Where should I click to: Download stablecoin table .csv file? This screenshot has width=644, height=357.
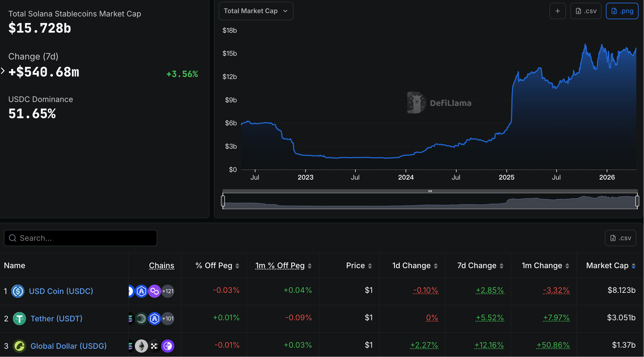(620, 238)
